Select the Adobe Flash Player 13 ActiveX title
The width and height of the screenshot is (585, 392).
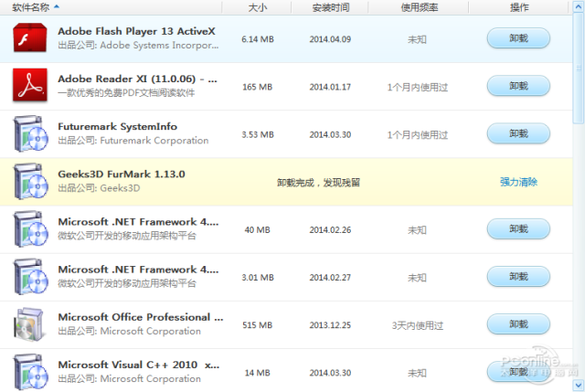[136, 31]
